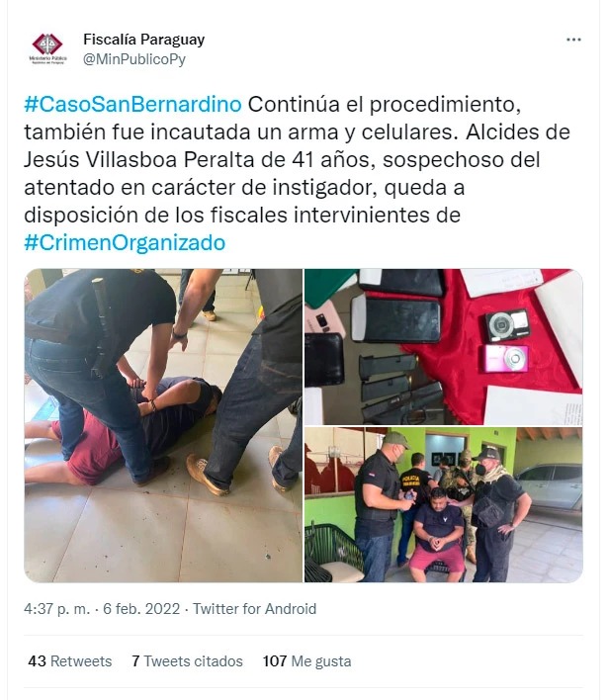The image size is (608, 700).
Task: Open the photo of seated suspect with police
Action: [444, 504]
